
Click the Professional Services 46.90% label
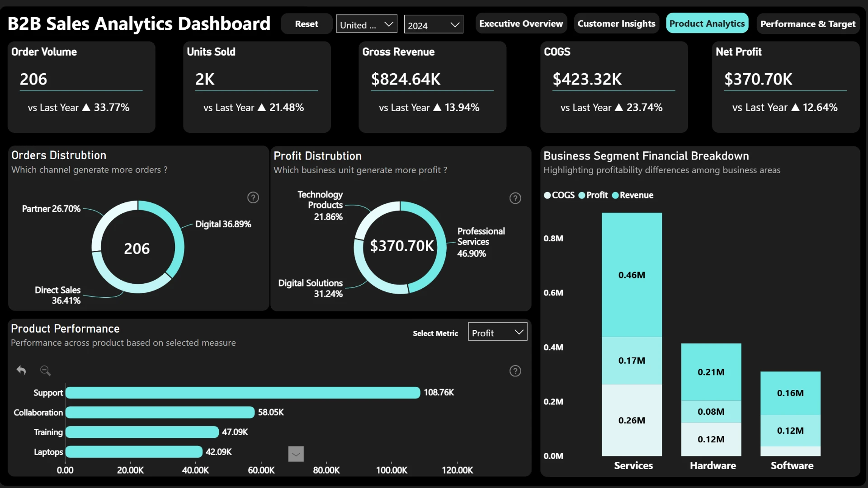pos(481,242)
